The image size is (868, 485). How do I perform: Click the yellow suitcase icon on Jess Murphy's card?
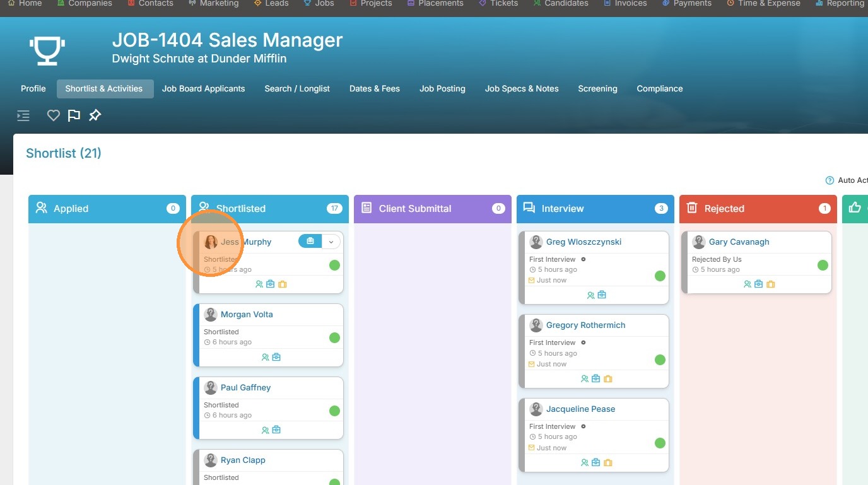283,284
